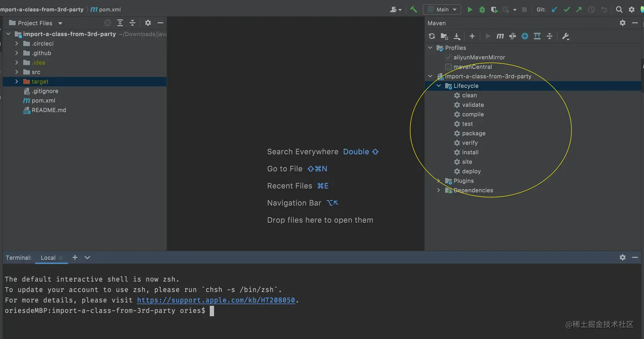644x339 pixels.
Task: Expand the target folder
Action: click(17, 81)
